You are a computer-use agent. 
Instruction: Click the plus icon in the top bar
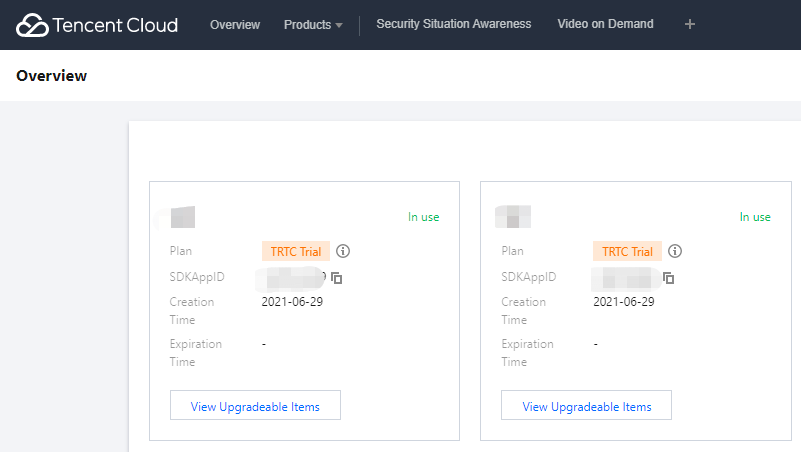click(690, 25)
